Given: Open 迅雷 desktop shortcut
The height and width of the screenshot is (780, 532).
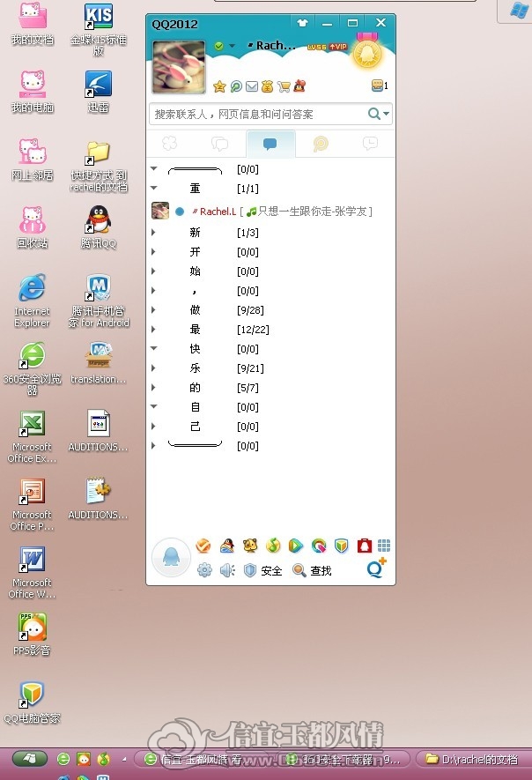Looking at the screenshot, I should pyautogui.click(x=99, y=91).
